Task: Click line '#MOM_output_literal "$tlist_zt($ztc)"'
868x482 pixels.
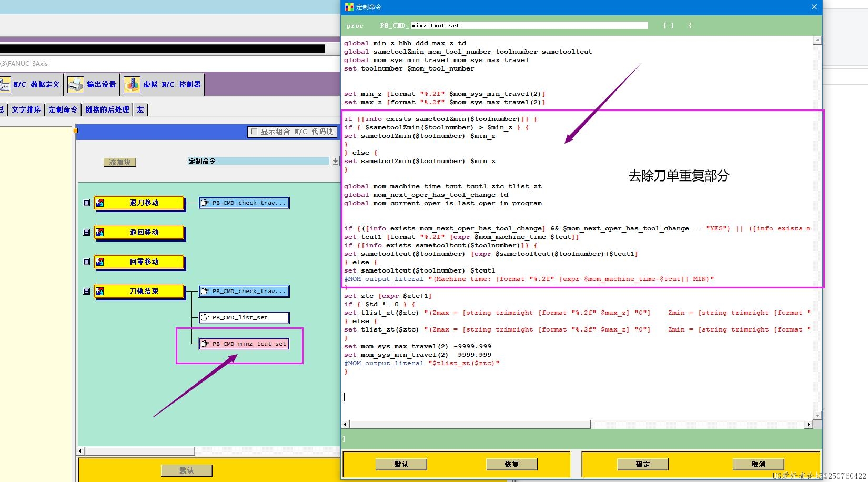Action: point(422,363)
